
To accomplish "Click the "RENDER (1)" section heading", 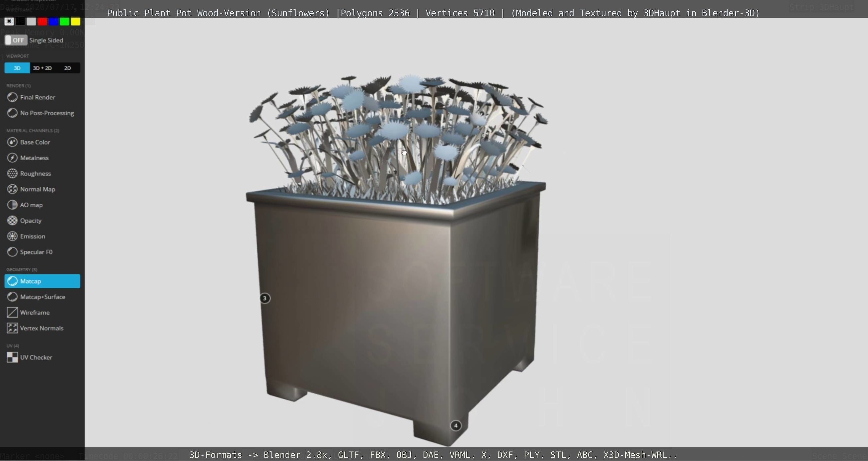I will (x=18, y=86).
